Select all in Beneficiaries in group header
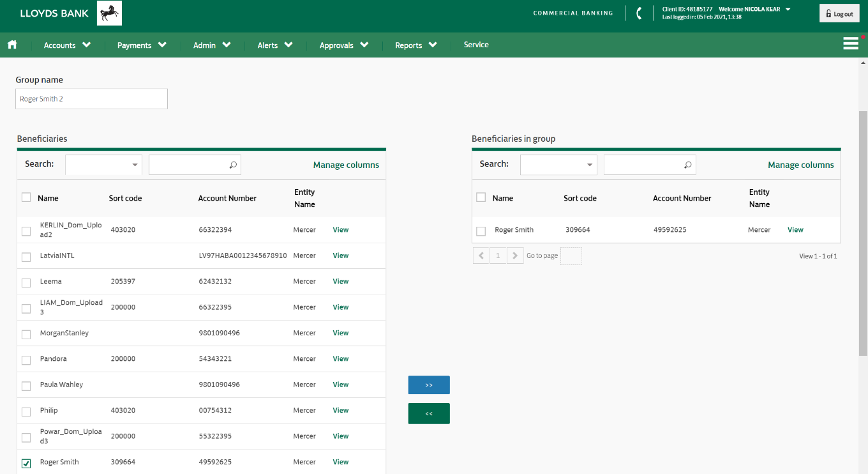Screen dimensions: 868x474 (481, 197)
